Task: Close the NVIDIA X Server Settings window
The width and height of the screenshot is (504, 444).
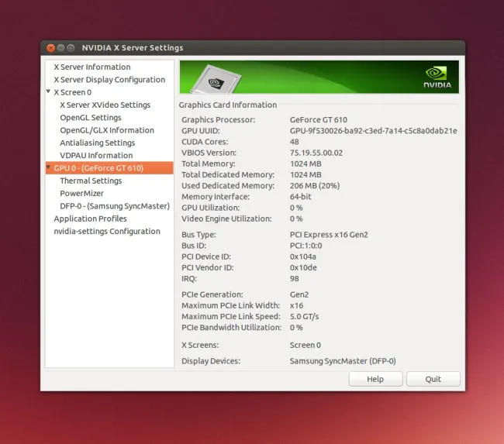Action: click(51, 48)
